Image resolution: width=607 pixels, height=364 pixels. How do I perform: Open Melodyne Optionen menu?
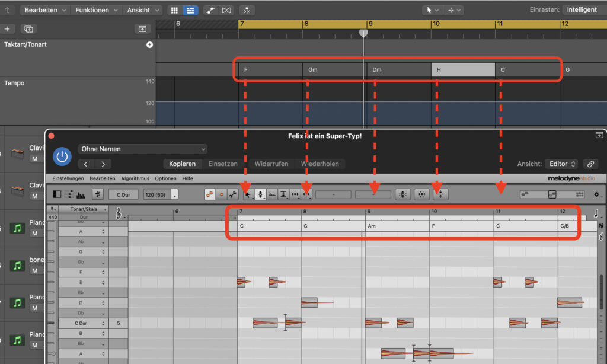(x=166, y=178)
